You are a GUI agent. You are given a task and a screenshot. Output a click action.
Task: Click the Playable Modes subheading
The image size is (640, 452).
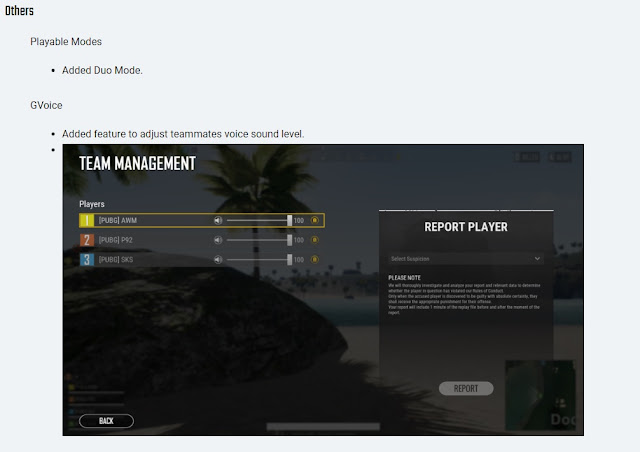(66, 42)
